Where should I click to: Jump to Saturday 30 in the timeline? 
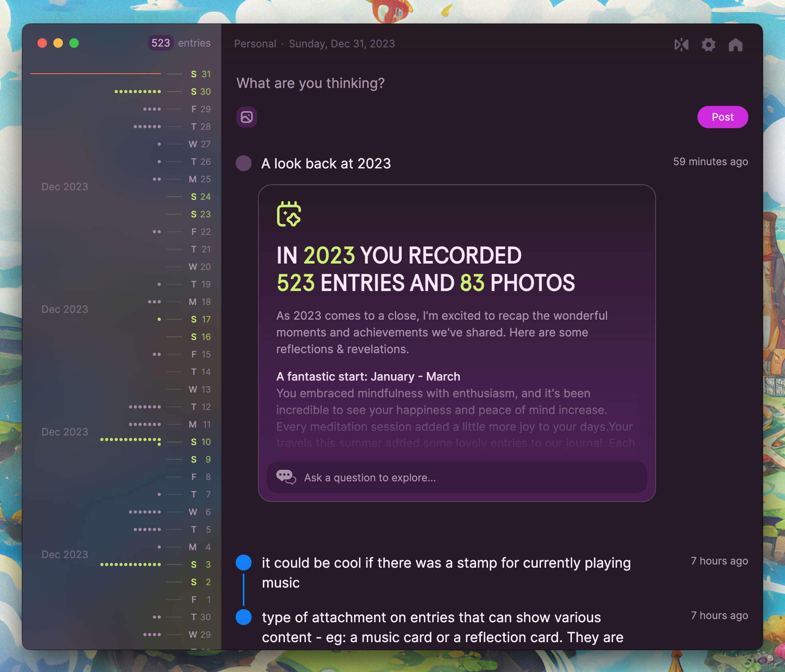[201, 92]
